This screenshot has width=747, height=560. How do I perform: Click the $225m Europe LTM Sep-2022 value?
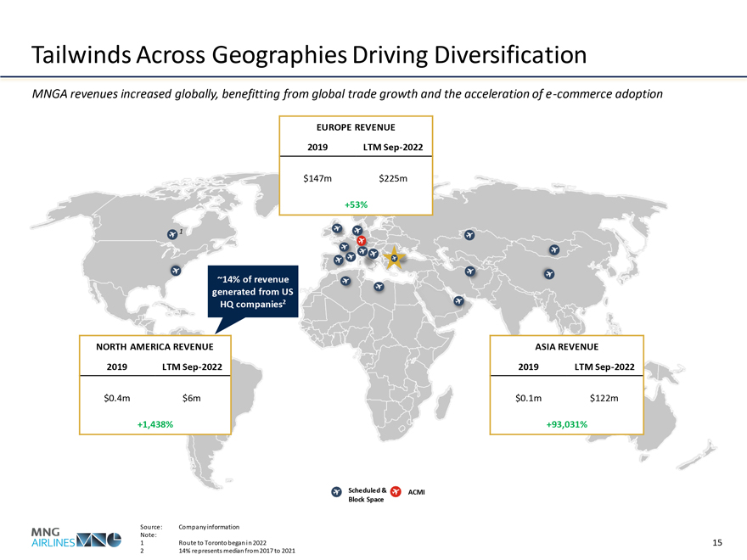point(393,178)
